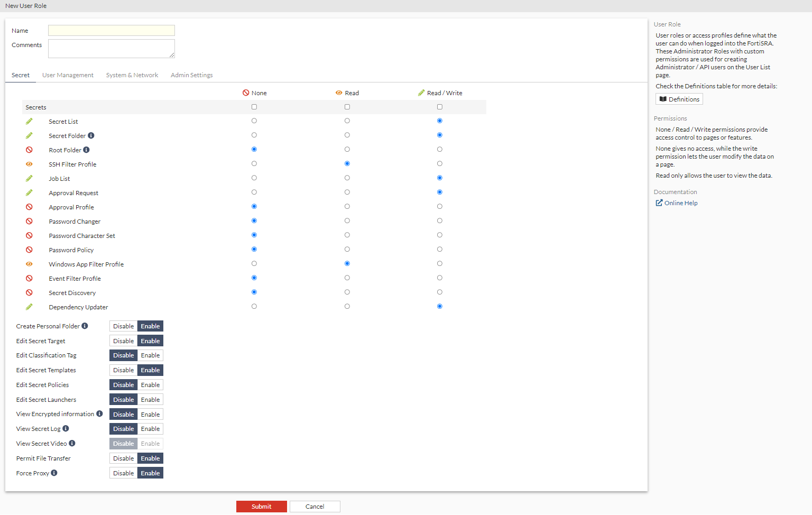Click the info icon next to View Secret Video
The height and width of the screenshot is (515, 812).
[72, 443]
